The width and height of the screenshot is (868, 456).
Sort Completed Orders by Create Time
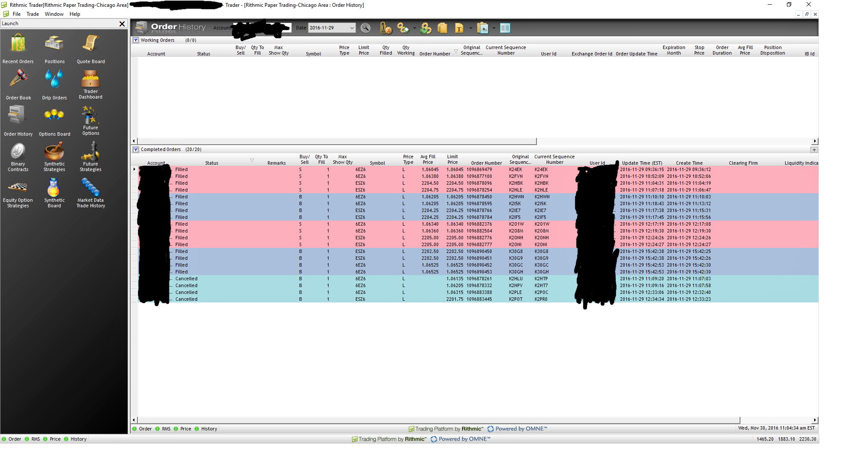coord(689,163)
